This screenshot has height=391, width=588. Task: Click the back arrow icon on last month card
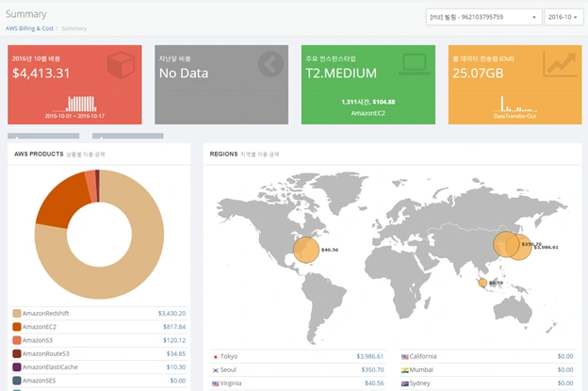click(x=270, y=64)
